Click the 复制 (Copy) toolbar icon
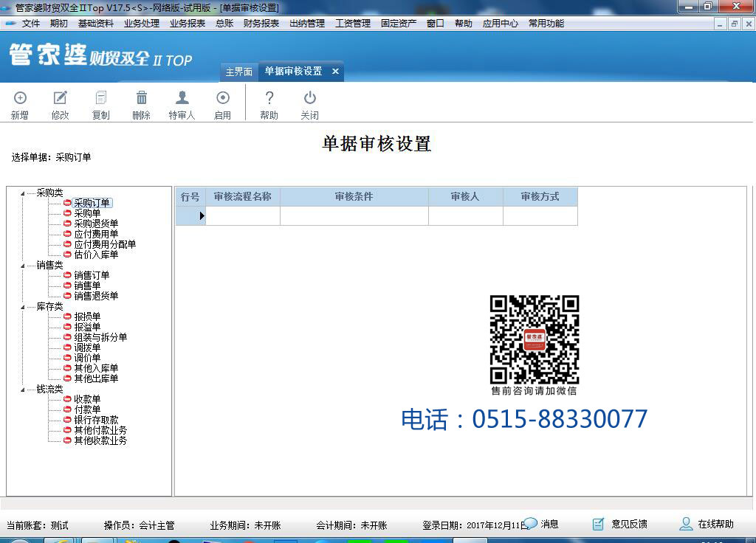Screen dimensions: 756x543 [100, 98]
